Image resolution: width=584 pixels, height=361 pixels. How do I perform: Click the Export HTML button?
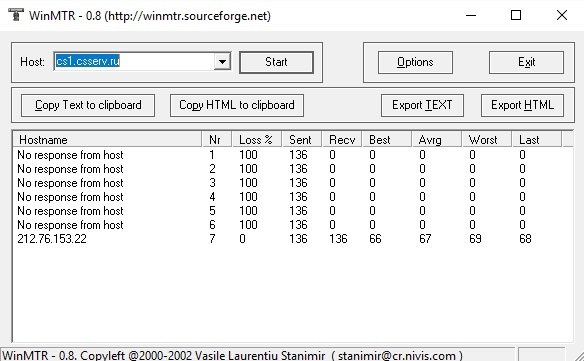(522, 105)
